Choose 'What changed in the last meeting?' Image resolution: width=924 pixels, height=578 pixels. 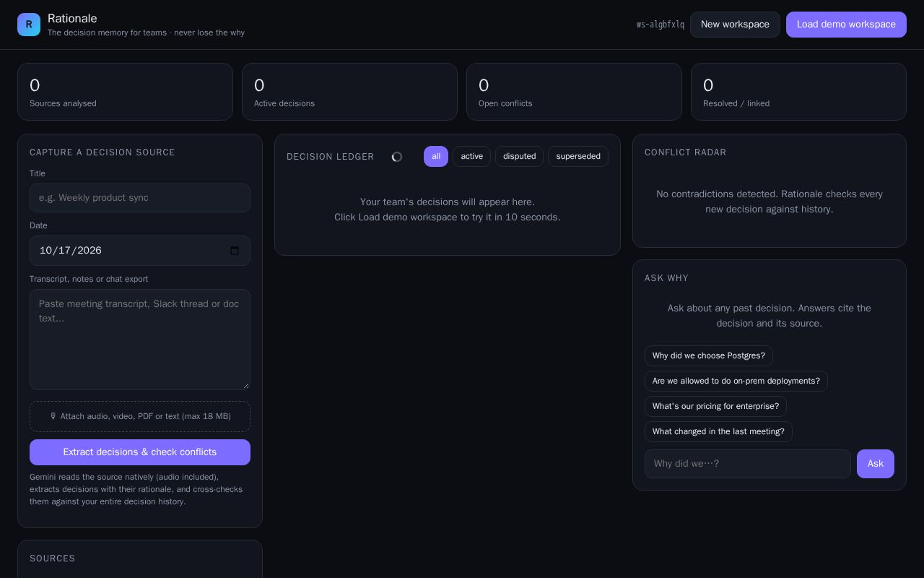(718, 431)
